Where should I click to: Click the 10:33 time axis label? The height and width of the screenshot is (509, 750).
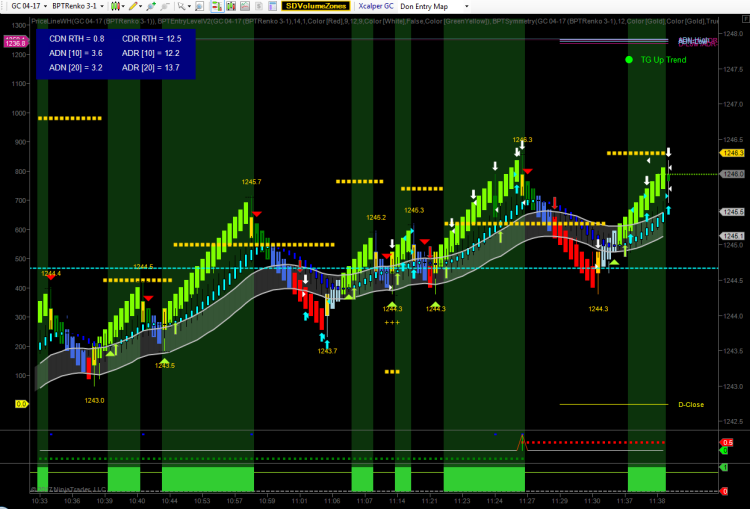39,501
